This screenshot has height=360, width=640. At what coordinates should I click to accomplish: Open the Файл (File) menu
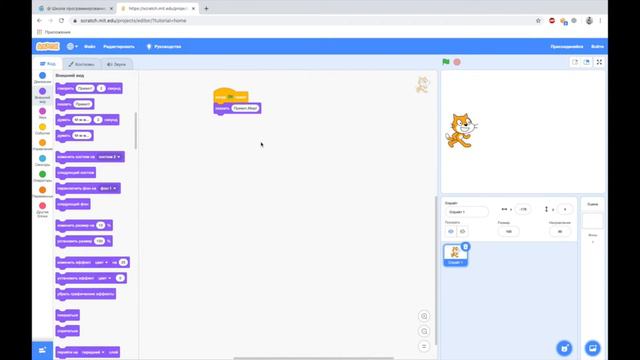point(90,47)
